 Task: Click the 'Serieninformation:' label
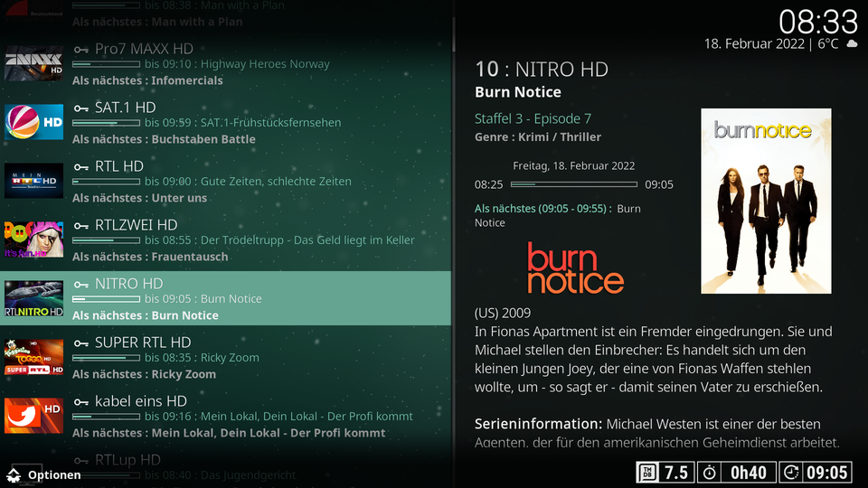coord(538,424)
